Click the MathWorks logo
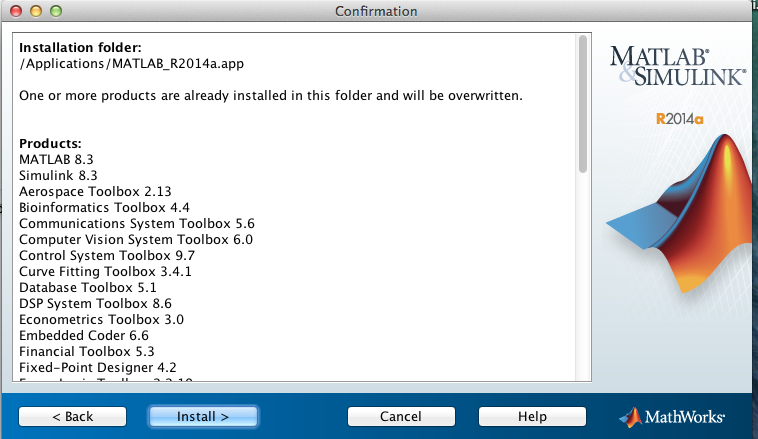The width and height of the screenshot is (758, 439). click(x=672, y=417)
